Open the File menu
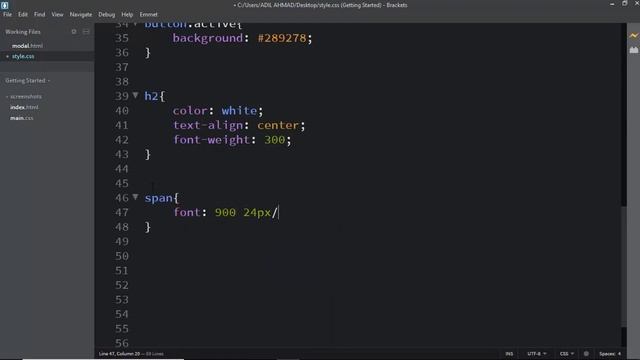 (7, 14)
